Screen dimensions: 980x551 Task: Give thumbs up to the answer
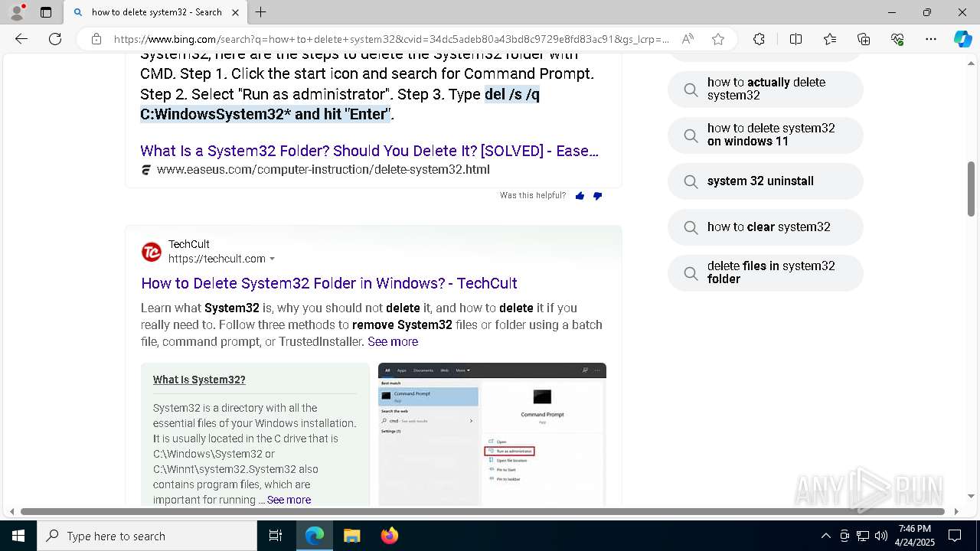tap(580, 196)
